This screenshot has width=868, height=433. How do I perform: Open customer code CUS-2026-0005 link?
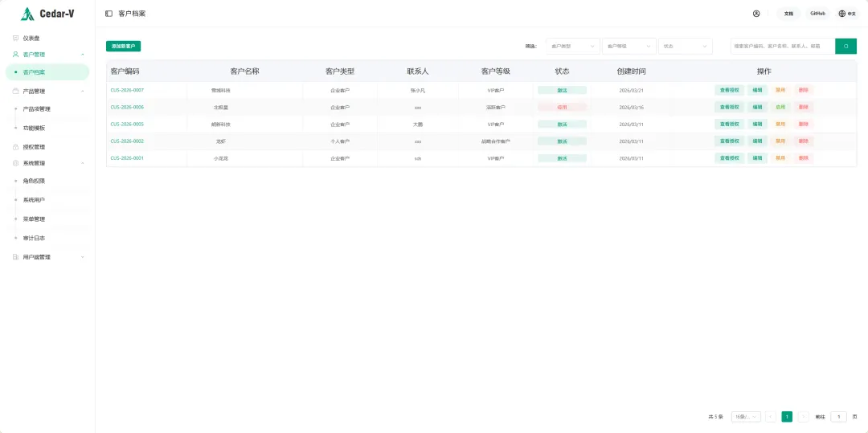(127, 125)
